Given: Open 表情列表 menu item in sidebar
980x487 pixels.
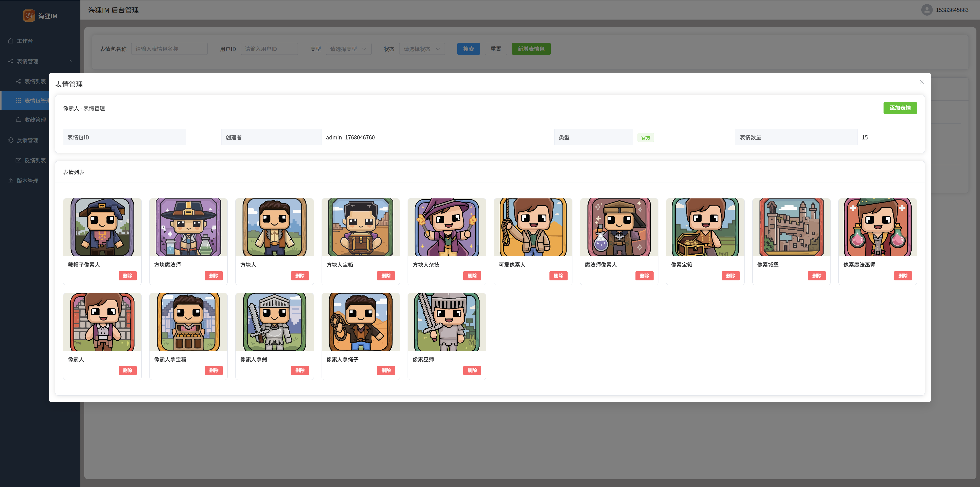Looking at the screenshot, I should [x=35, y=81].
